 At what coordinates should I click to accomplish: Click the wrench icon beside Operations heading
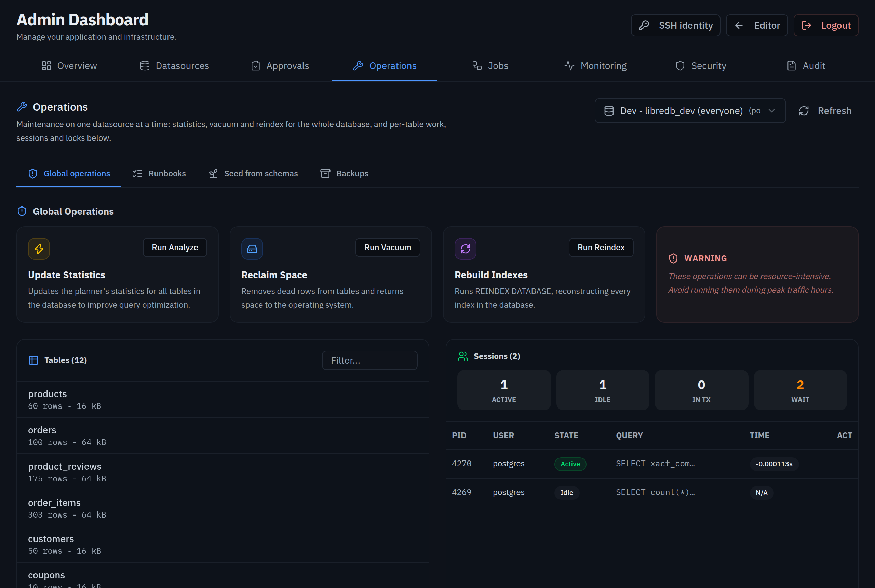[22, 107]
